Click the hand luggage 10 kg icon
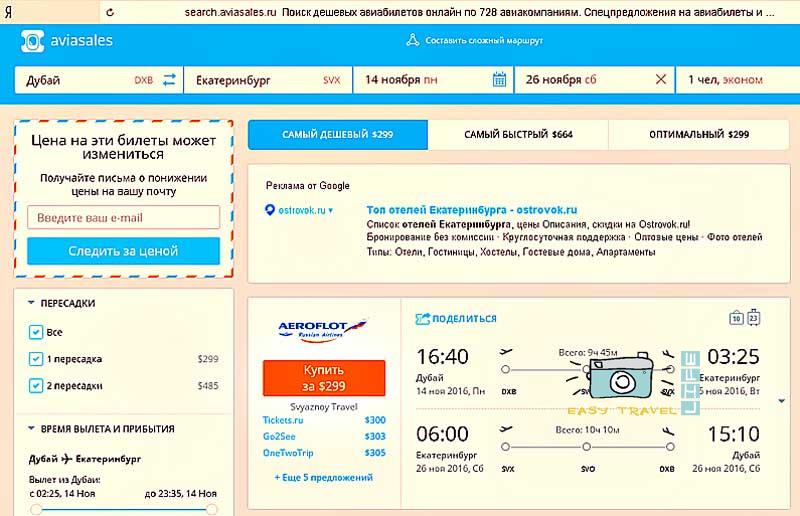Image resolution: width=800 pixels, height=516 pixels. point(736,318)
